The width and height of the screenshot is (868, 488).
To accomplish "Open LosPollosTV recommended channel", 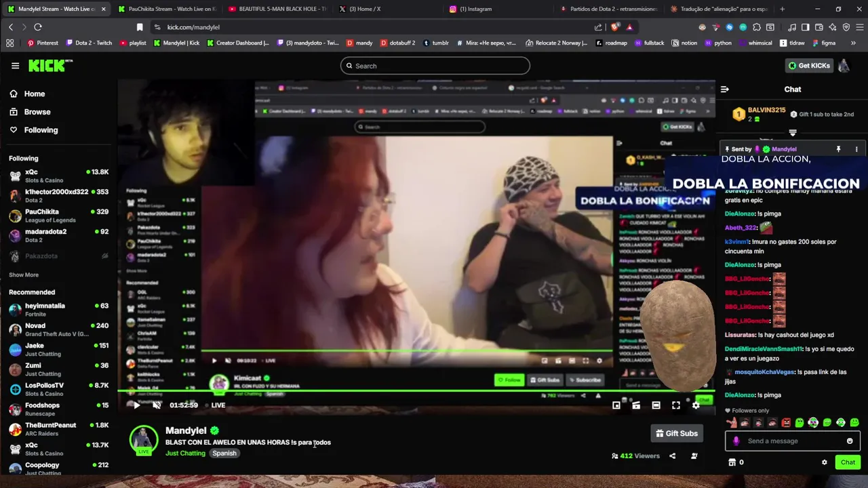I will point(58,389).
